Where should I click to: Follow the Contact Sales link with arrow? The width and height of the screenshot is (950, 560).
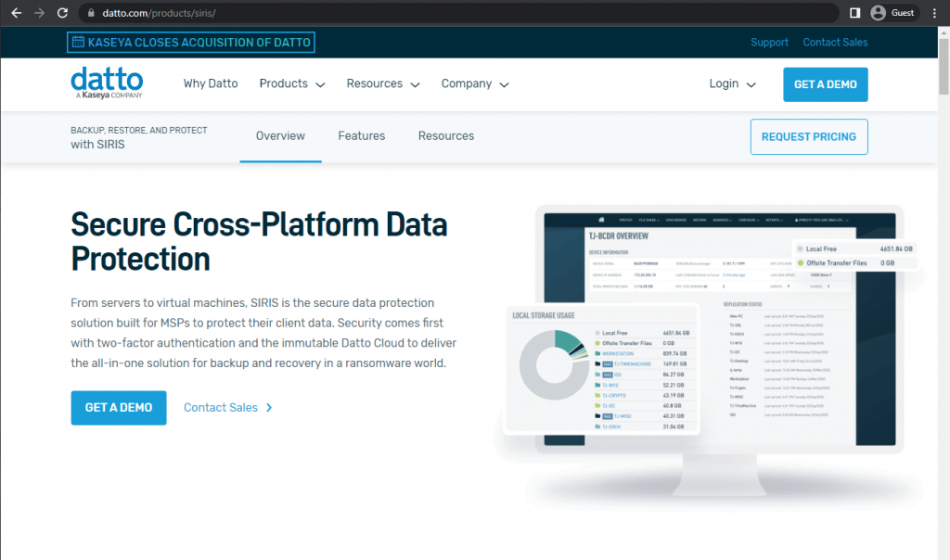tap(228, 407)
